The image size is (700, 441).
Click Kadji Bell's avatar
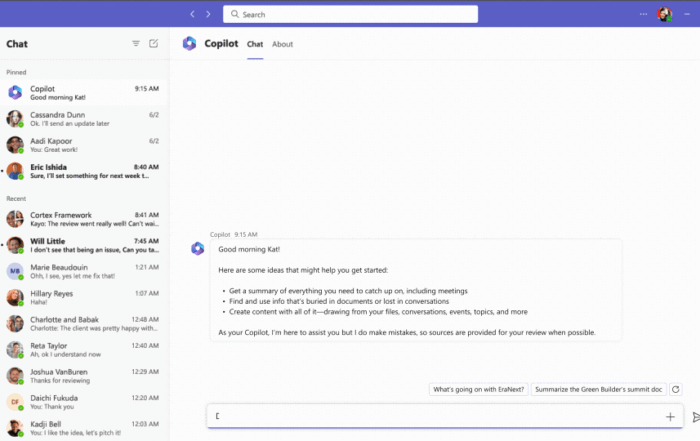[x=15, y=428]
